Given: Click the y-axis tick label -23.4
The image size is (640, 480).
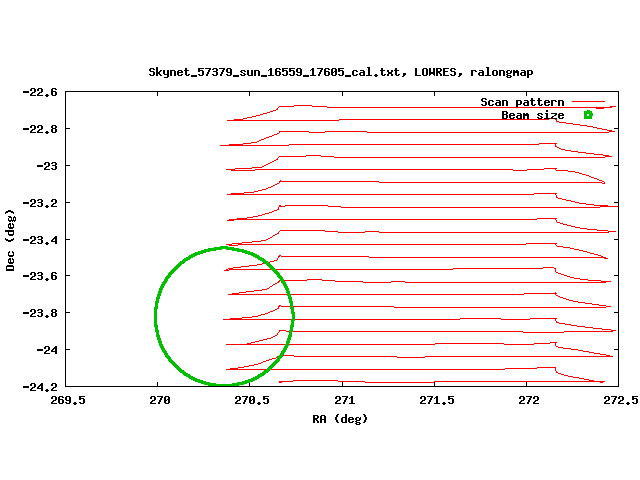Looking at the screenshot, I should [x=40, y=240].
